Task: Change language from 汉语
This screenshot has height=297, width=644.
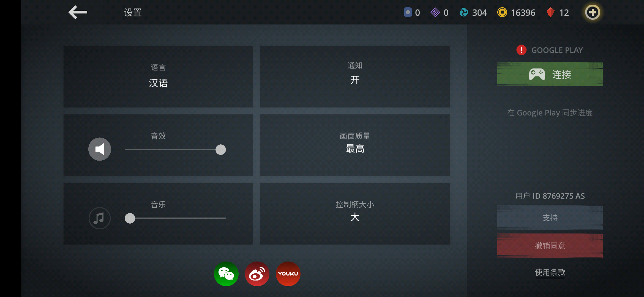Action: (x=158, y=76)
